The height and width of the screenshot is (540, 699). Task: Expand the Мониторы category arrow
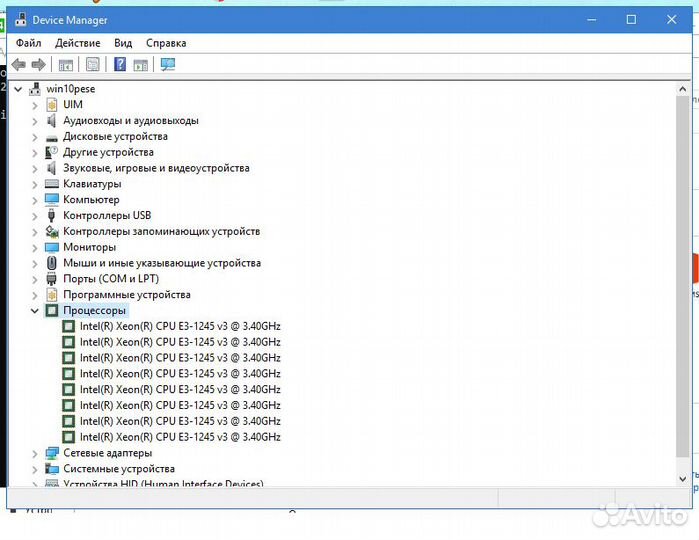pyautogui.click(x=35, y=247)
